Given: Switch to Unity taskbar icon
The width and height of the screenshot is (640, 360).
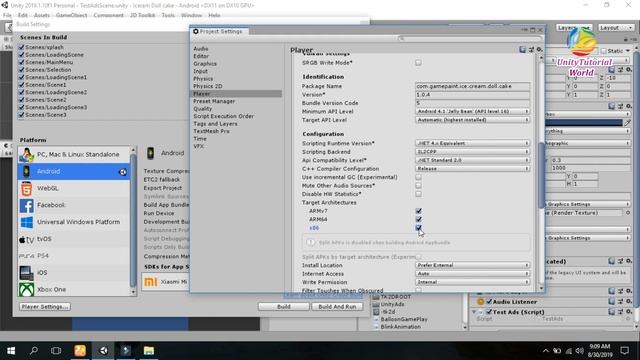Looking at the screenshot, I should (103, 351).
